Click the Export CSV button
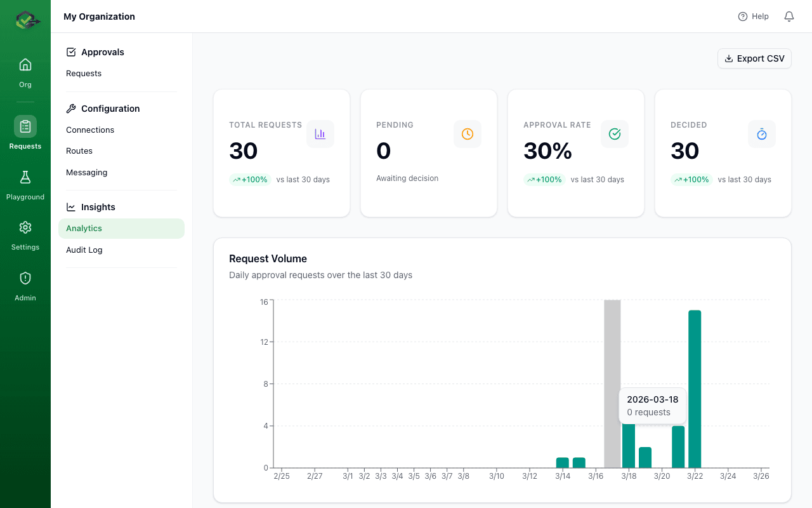 [x=754, y=58]
